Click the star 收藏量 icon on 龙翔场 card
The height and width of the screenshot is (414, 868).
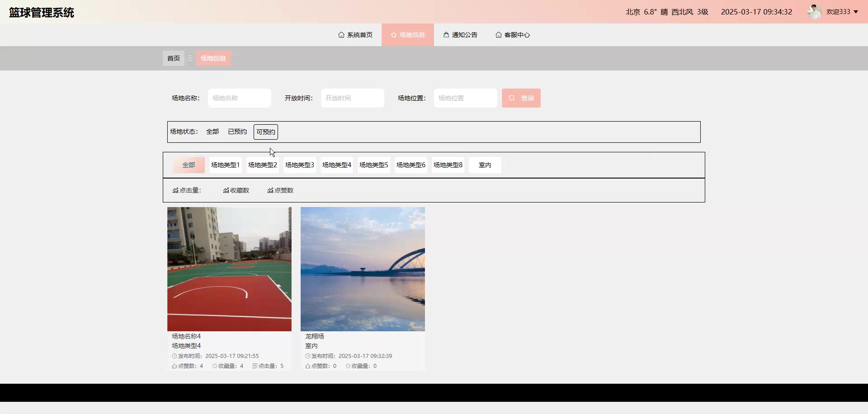tap(348, 366)
